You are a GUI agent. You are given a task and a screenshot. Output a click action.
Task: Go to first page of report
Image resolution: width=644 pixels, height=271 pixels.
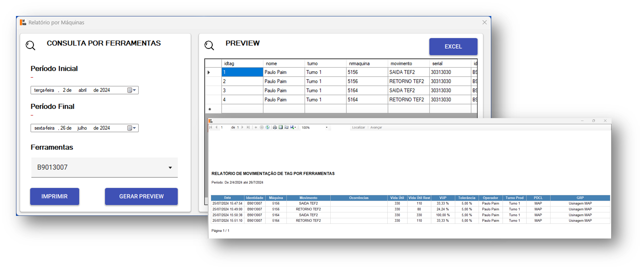(x=211, y=127)
